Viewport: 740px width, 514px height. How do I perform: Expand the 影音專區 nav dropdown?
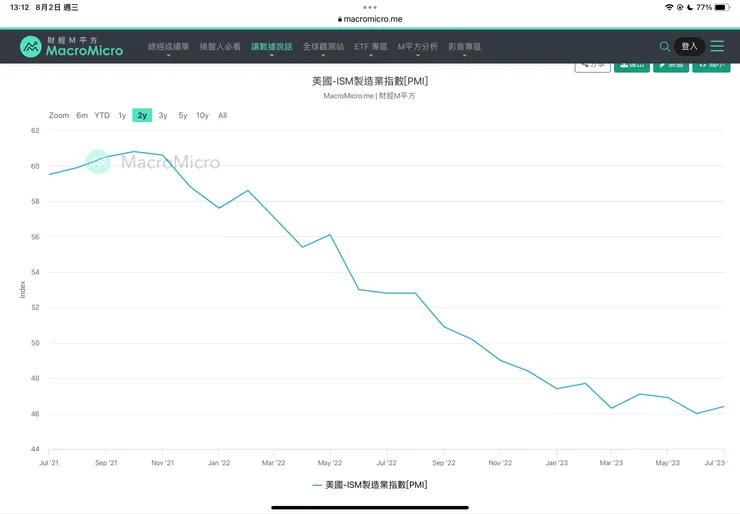point(464,47)
